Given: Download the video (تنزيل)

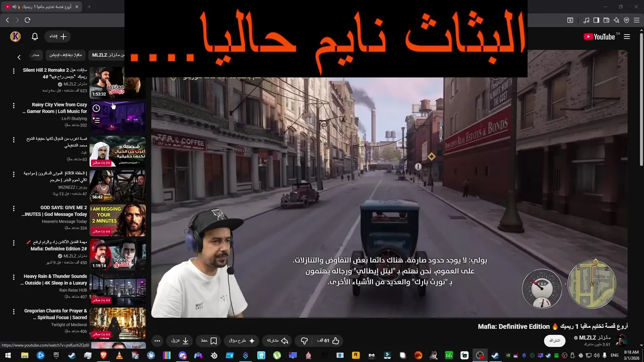Looking at the screenshot, I should (180, 340).
